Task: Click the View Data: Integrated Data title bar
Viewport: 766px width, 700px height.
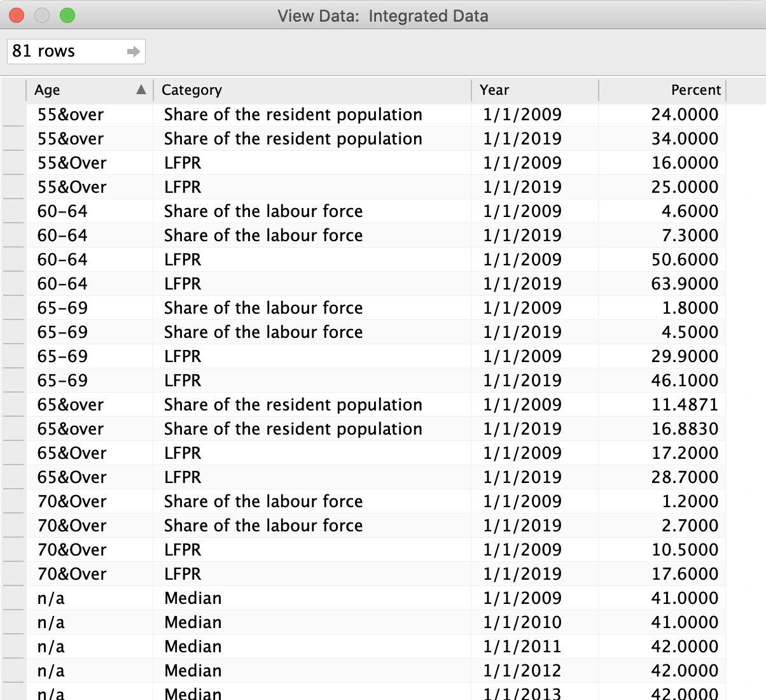Action: tap(383, 15)
